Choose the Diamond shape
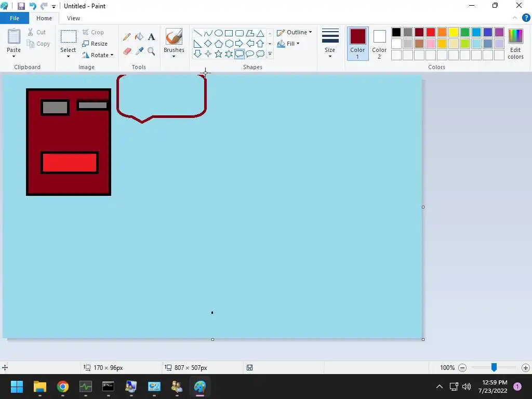This screenshot has width=532, height=399. click(208, 44)
